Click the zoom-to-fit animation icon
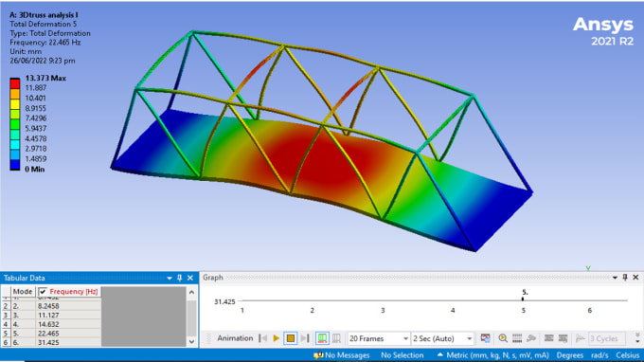This screenshot has width=644, height=362. [x=503, y=338]
